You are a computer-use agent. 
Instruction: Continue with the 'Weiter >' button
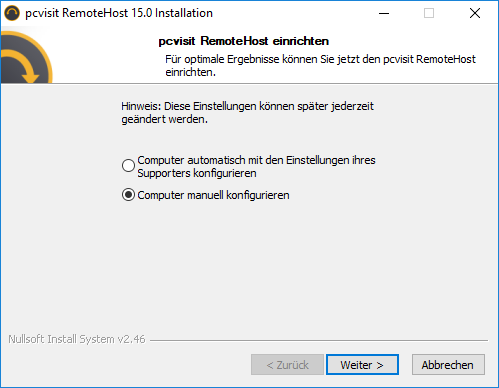tap(362, 365)
